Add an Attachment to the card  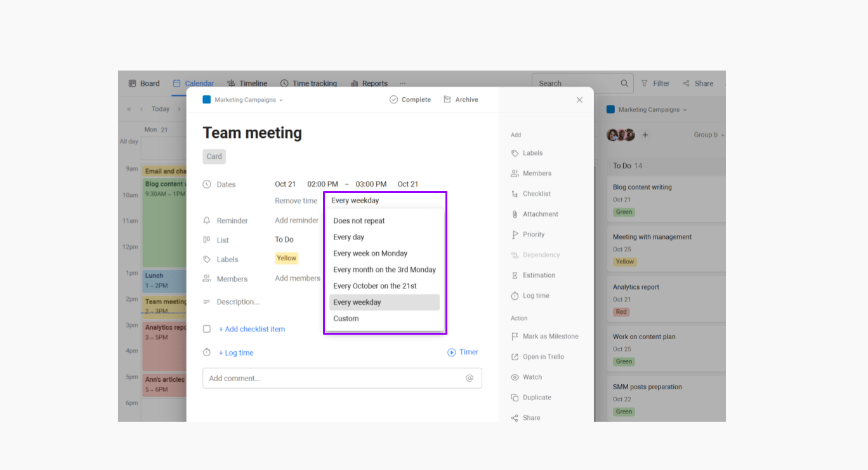coord(540,214)
